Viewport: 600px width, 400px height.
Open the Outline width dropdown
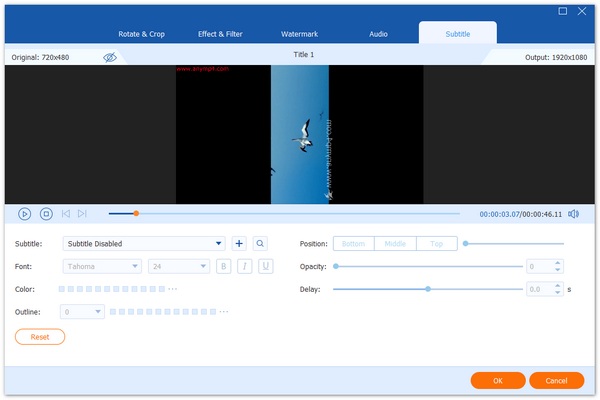[x=83, y=312]
